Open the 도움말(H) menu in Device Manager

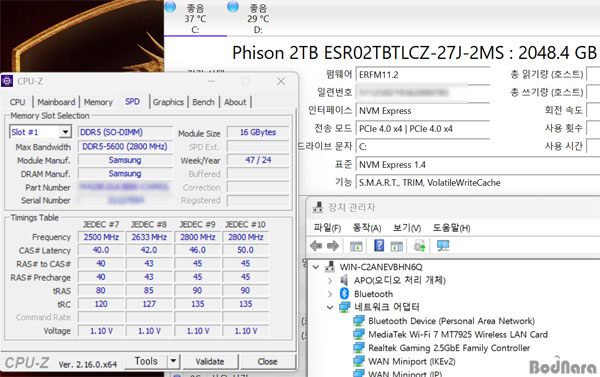coord(451,228)
